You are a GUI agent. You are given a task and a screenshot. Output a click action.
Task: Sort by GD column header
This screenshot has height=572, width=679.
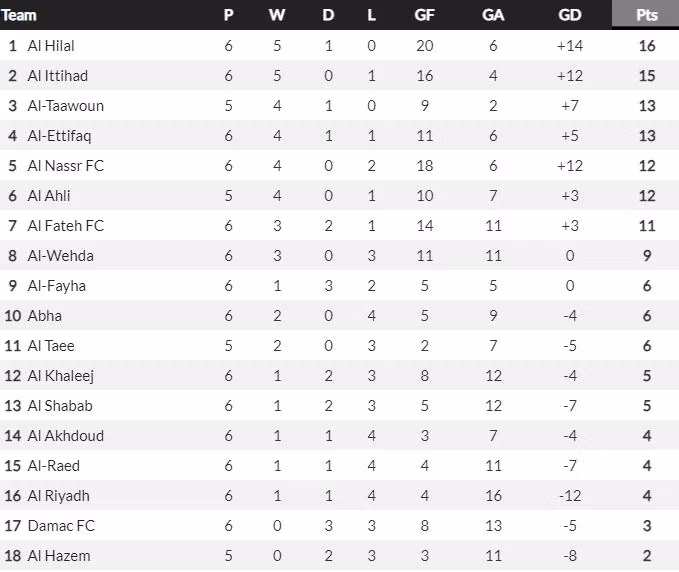[x=570, y=15]
